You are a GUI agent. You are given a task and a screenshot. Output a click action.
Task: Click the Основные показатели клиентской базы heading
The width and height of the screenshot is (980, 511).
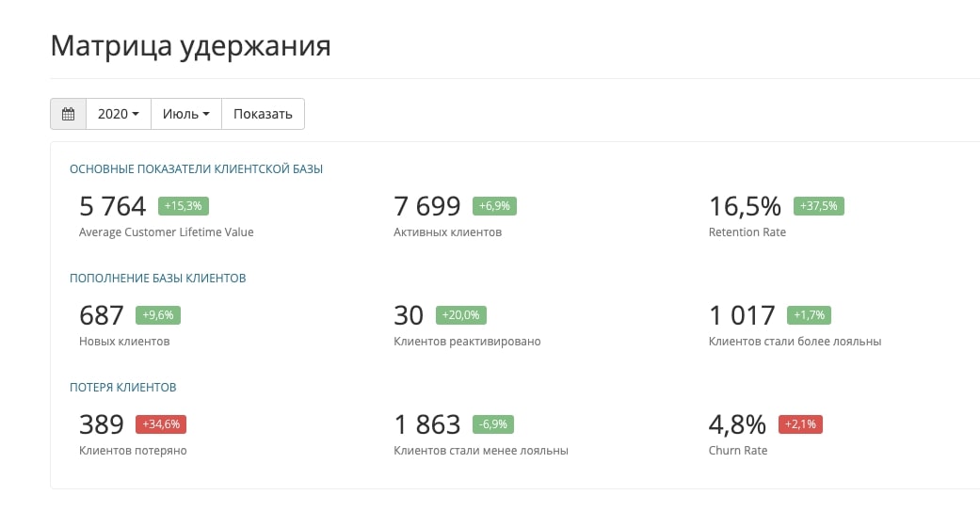point(196,169)
